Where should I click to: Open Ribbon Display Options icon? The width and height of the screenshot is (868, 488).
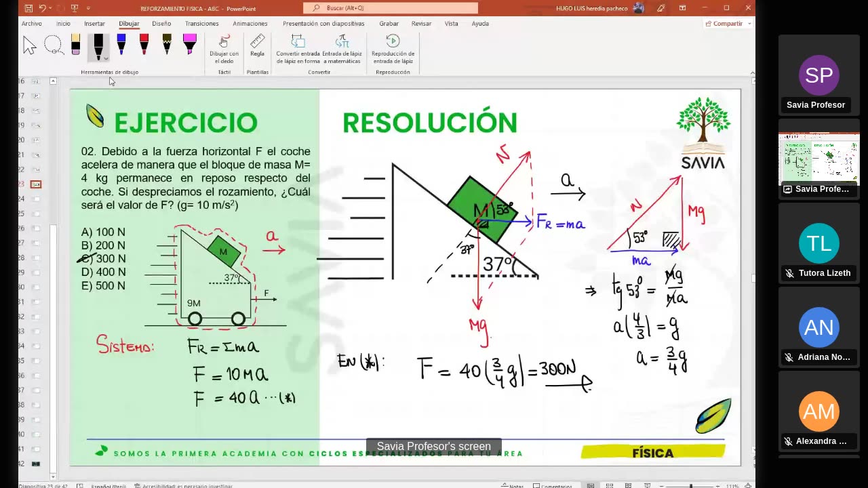pos(683,8)
